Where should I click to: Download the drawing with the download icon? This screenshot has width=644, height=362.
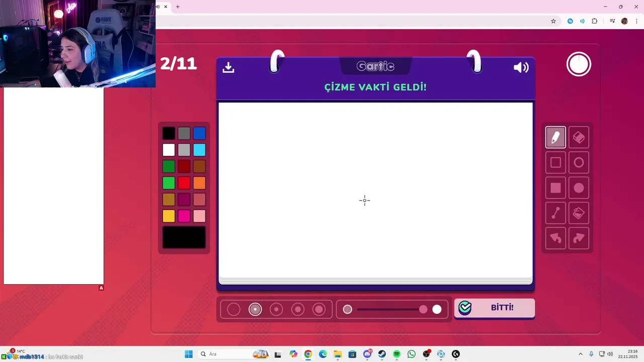pos(228,67)
